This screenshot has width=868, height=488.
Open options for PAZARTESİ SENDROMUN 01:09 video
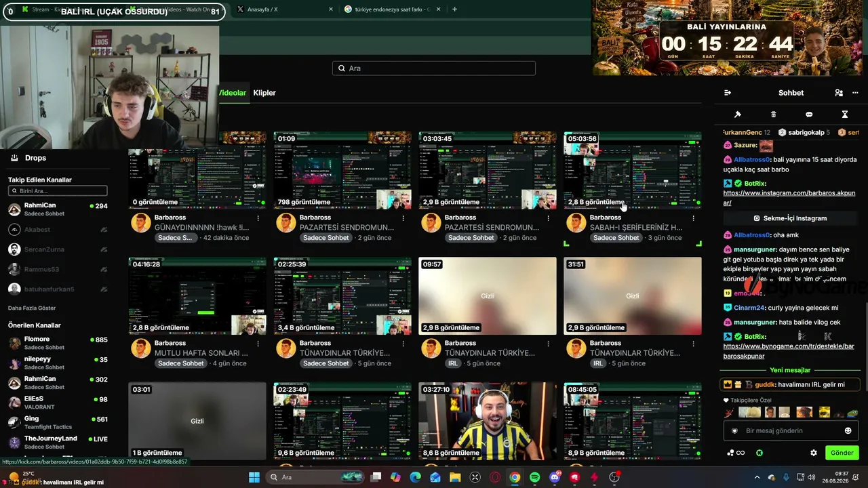click(403, 218)
